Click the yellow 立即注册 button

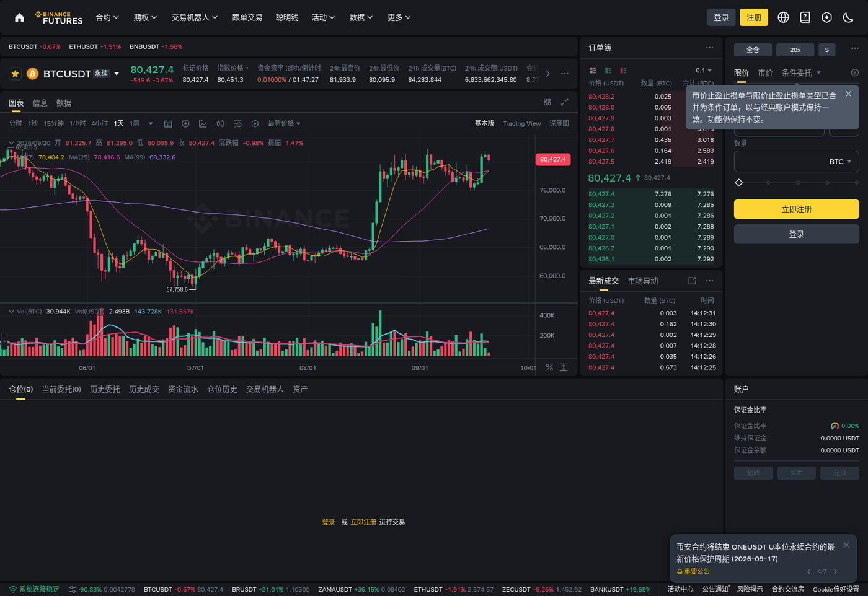tap(796, 209)
